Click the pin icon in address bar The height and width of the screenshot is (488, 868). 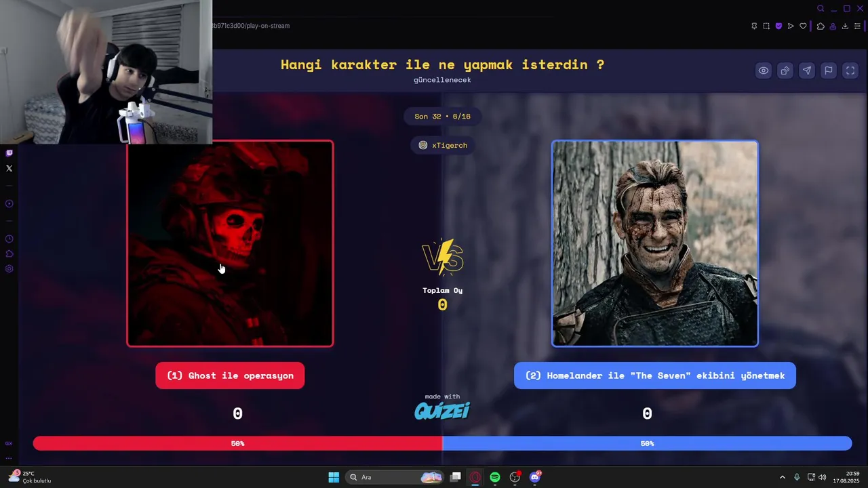point(754,26)
